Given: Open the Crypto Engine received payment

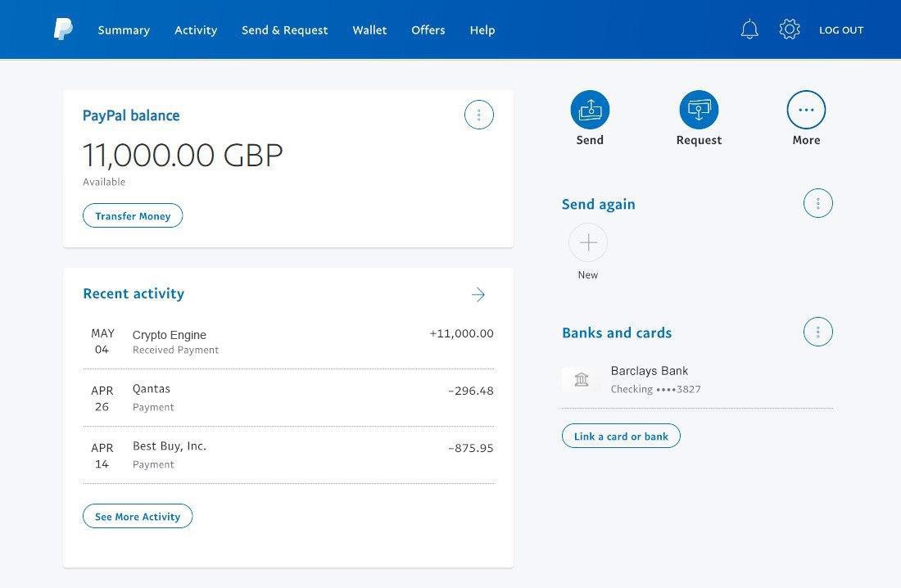Looking at the screenshot, I should [x=288, y=341].
